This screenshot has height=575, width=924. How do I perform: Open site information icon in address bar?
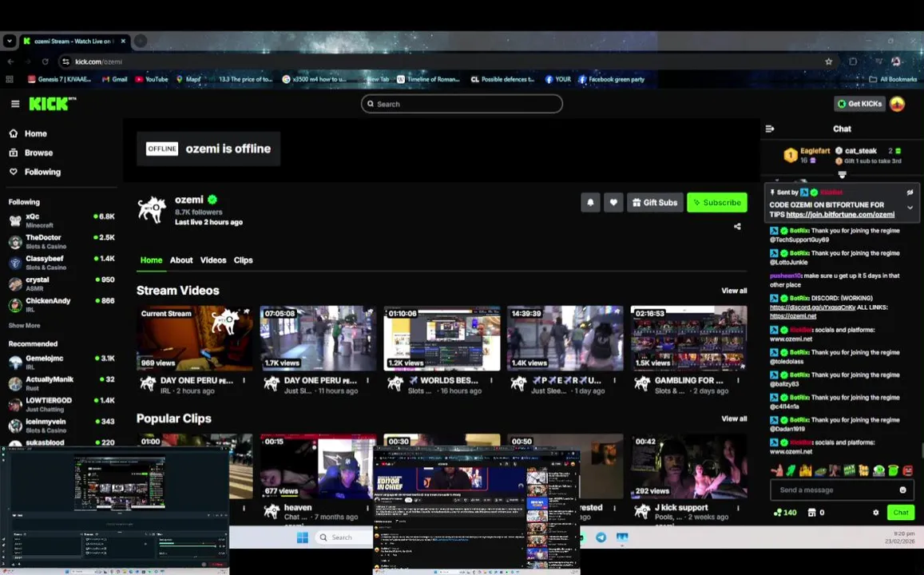[65, 61]
